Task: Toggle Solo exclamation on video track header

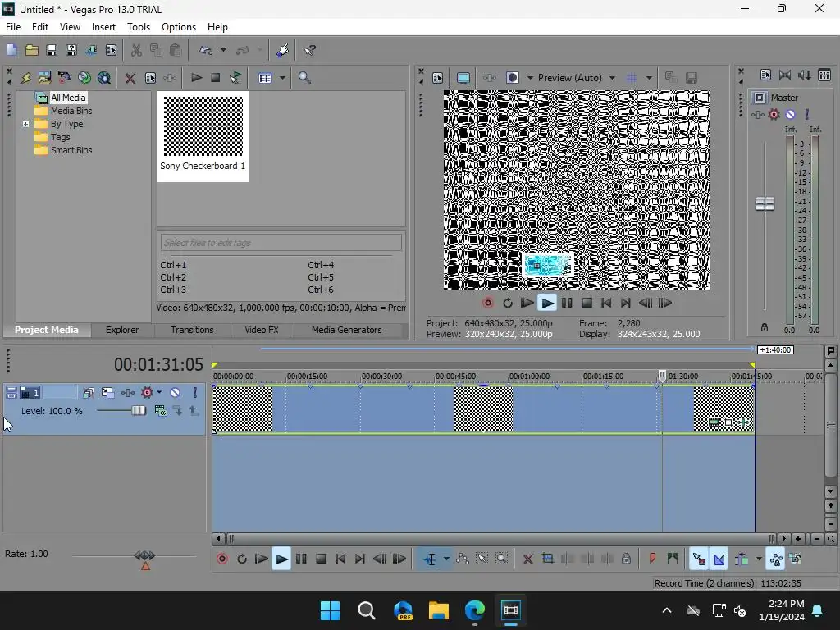Action: [x=194, y=393]
